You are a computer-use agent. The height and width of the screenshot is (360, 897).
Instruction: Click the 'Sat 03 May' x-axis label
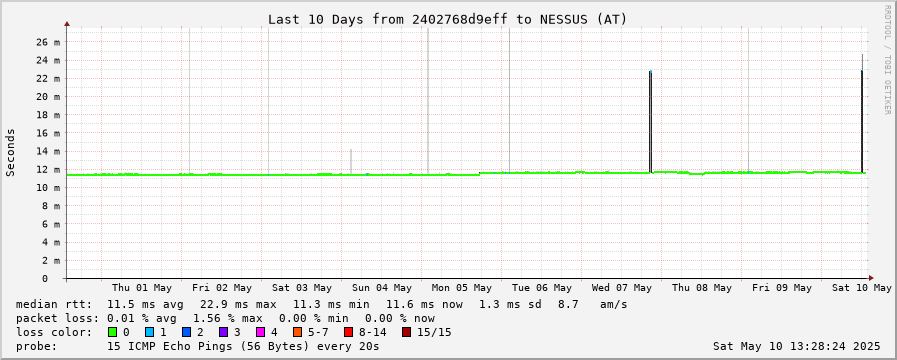click(302, 288)
